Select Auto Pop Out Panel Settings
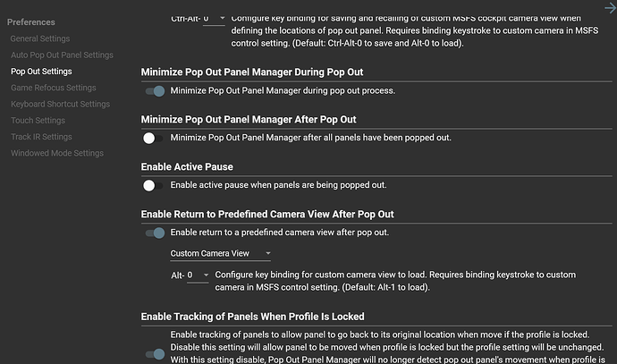Screen dimensions: 617x364 click(x=62, y=55)
